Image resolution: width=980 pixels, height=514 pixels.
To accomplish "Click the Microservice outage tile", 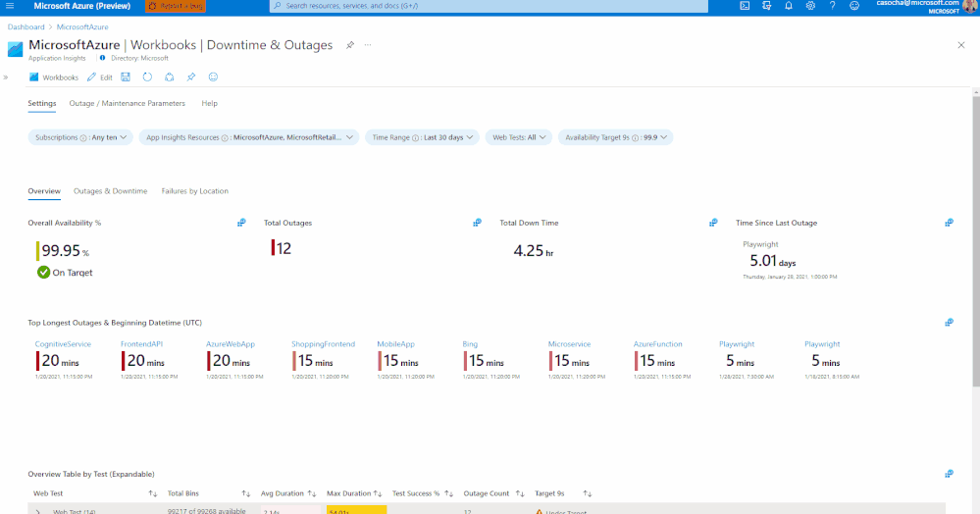I will [x=577, y=361].
